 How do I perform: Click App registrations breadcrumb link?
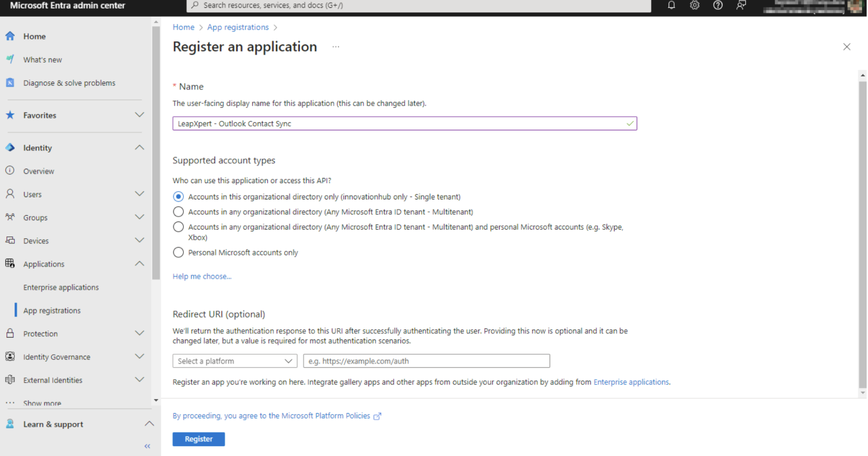click(x=238, y=27)
